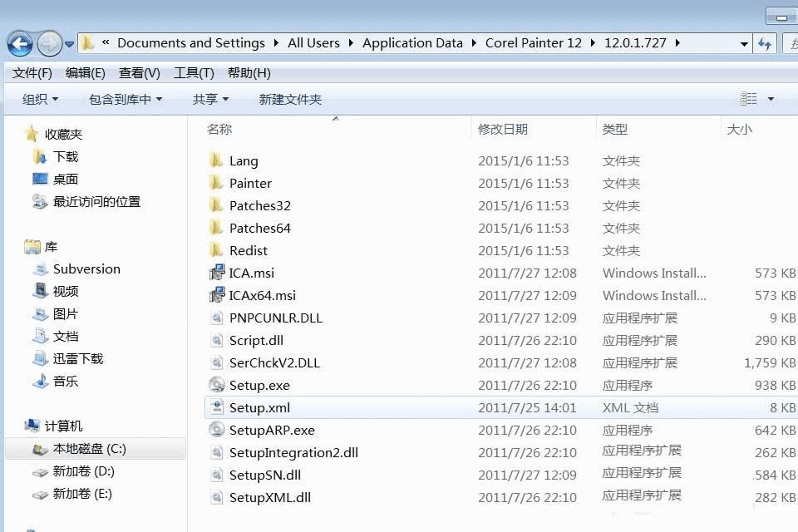Select the Lang folder icon

[216, 160]
